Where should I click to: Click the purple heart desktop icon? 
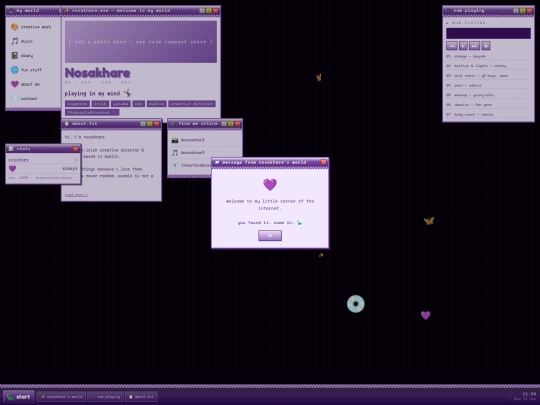click(426, 315)
